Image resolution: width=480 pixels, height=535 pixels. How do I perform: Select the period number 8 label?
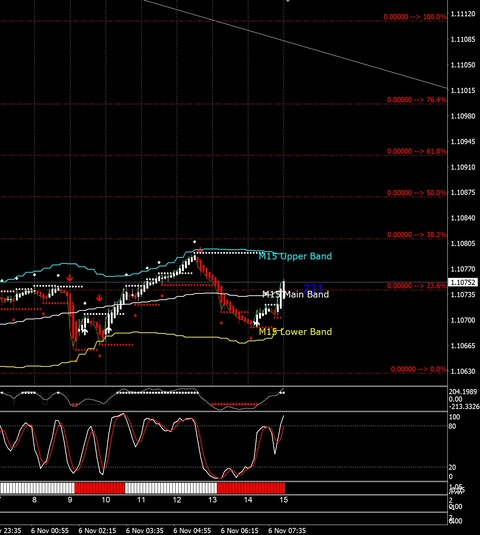(34, 500)
